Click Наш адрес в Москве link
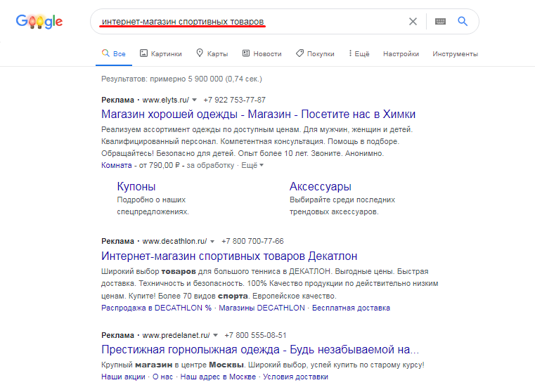 tap(218, 377)
